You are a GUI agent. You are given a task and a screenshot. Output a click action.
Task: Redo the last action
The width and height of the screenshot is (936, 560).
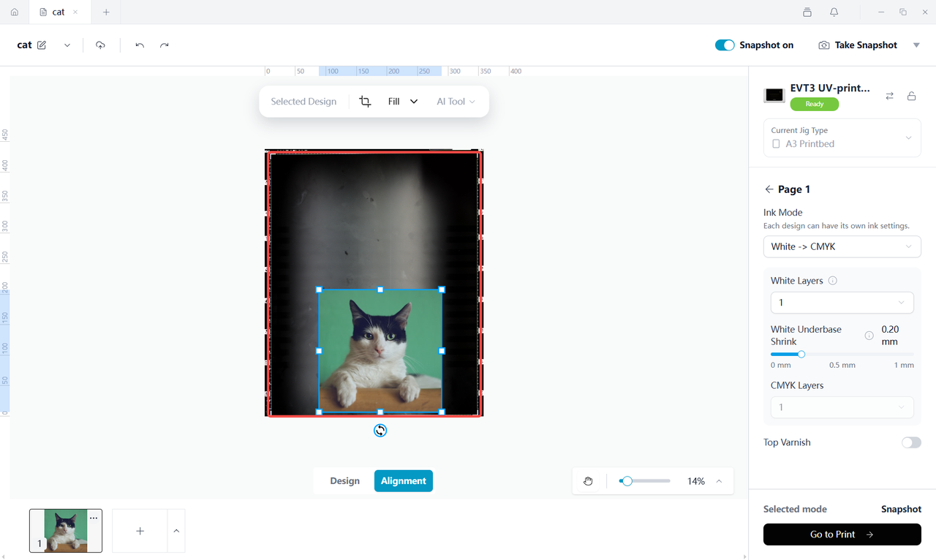(165, 45)
